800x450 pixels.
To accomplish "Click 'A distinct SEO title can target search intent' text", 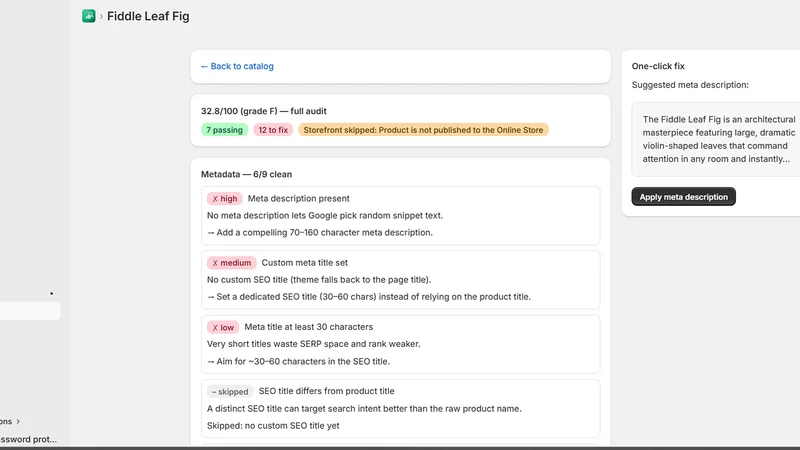I will pos(364,409).
